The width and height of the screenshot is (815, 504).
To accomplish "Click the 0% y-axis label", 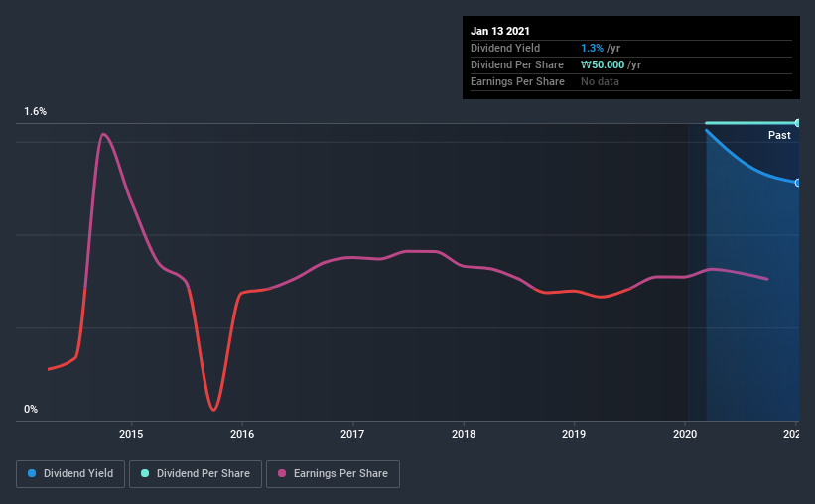I will pyautogui.click(x=31, y=410).
